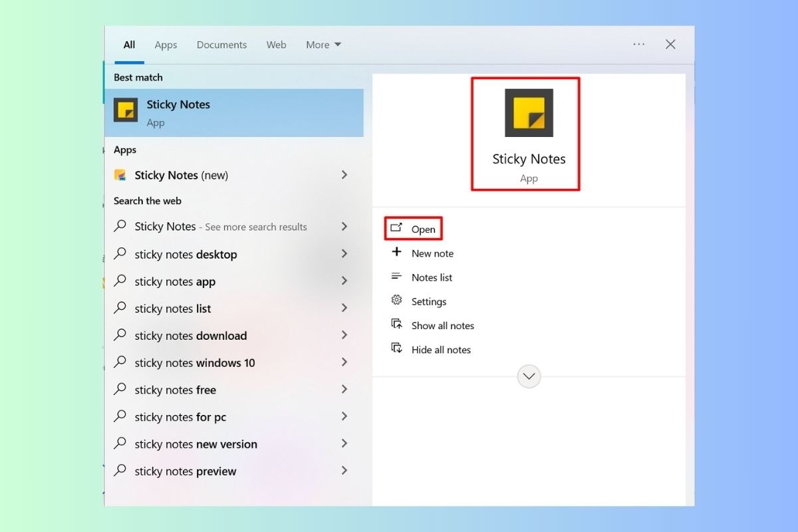Viewport: 798px width, 532px height.
Task: Expand the Sticky Notes (new) chevron
Action: (344, 175)
